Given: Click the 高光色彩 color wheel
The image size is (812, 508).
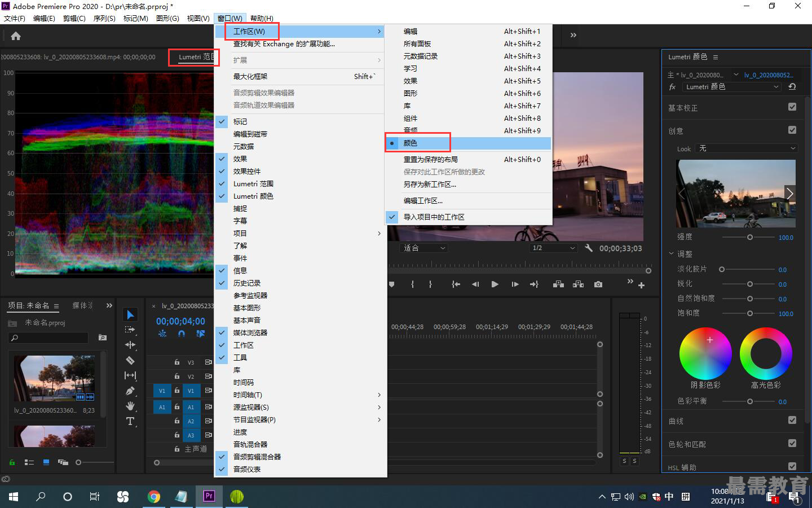Looking at the screenshot, I should point(766,353).
